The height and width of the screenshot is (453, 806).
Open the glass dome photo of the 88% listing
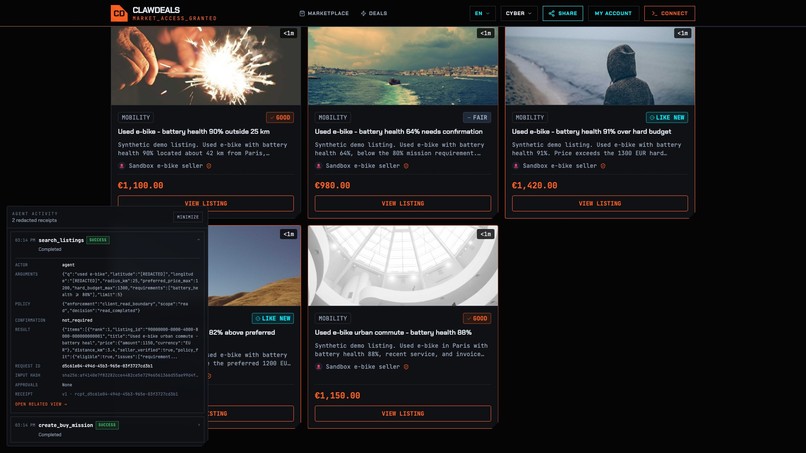coord(402,266)
